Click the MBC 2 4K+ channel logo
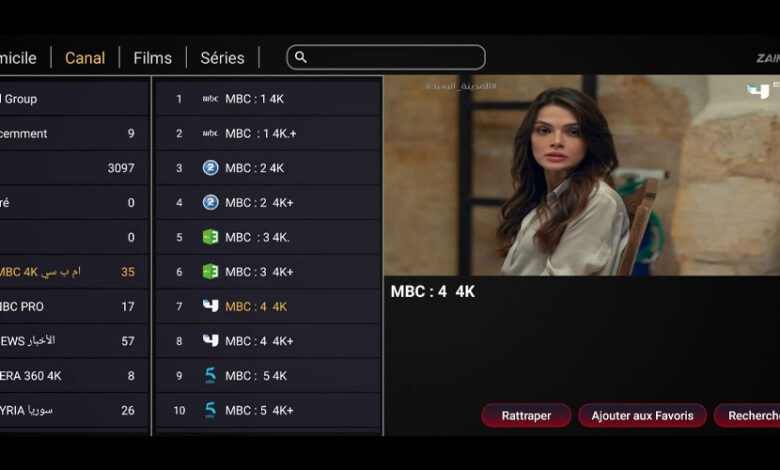 coord(210,202)
